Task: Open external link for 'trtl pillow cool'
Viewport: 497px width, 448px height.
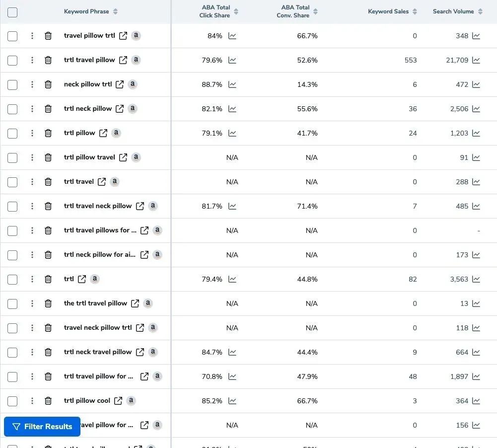Action: point(118,401)
